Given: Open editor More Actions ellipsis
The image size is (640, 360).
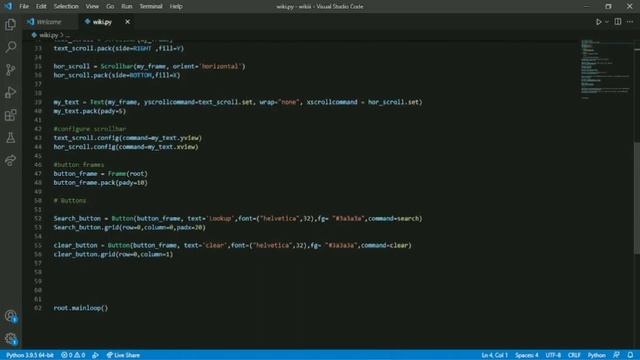Looking at the screenshot, I should (630, 22).
